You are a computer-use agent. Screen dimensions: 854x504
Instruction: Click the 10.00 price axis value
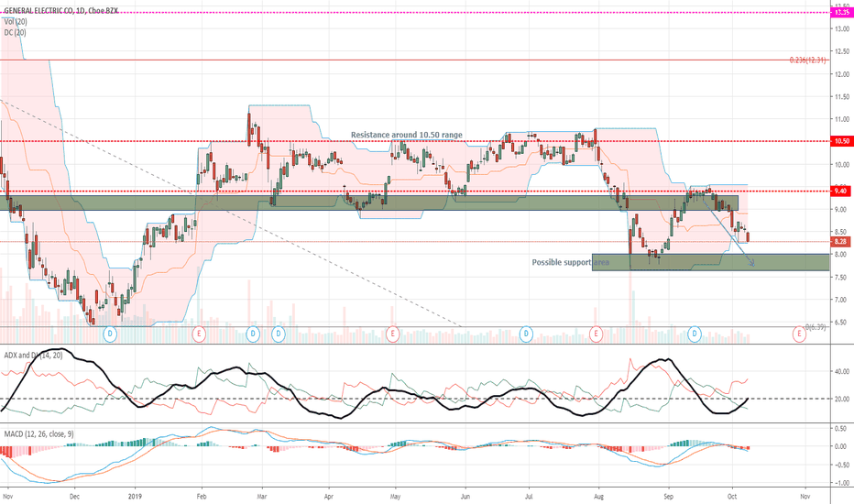click(841, 165)
